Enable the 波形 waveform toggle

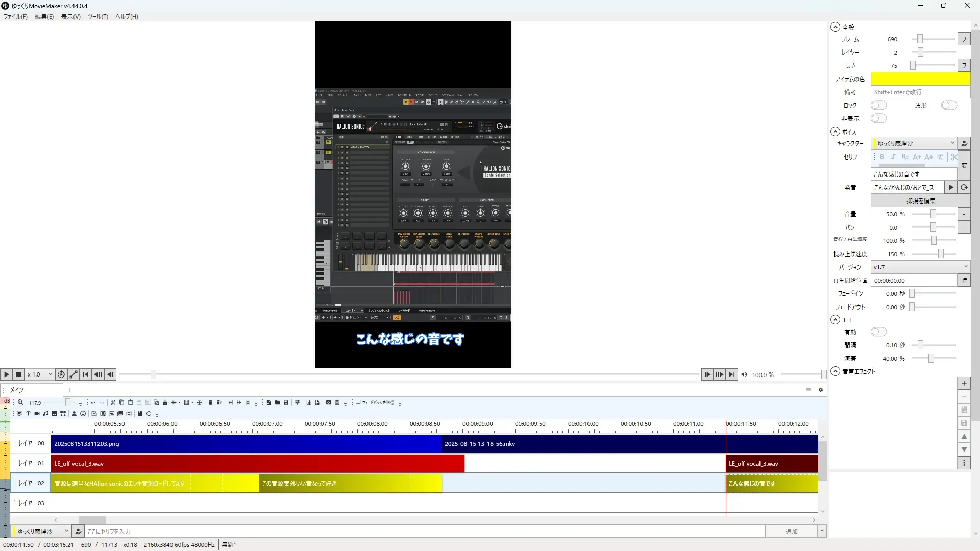949,105
